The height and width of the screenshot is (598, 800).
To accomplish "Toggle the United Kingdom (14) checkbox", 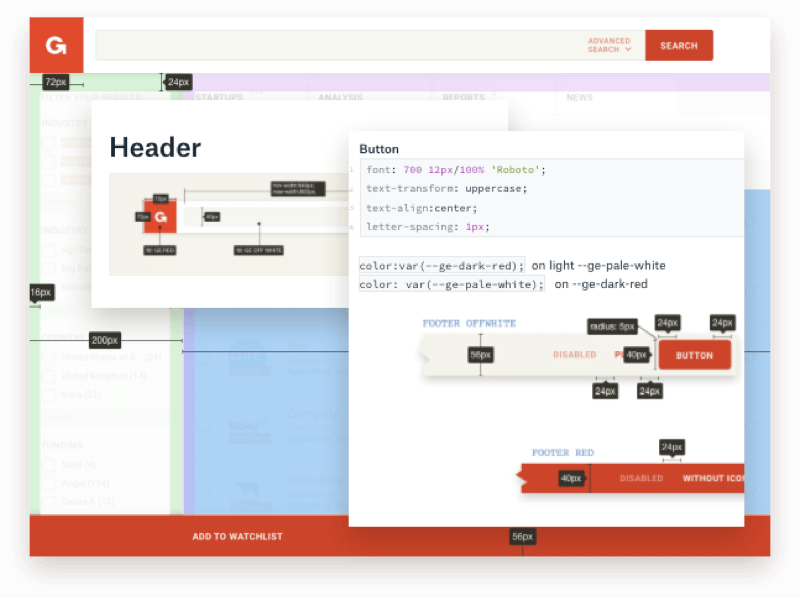I will (48, 376).
